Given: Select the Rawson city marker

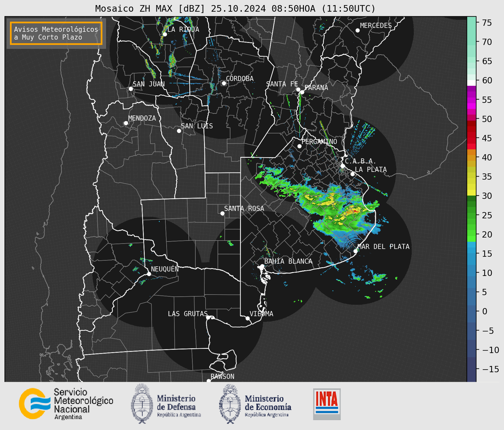Looking at the screenshot, I should click(x=209, y=381).
